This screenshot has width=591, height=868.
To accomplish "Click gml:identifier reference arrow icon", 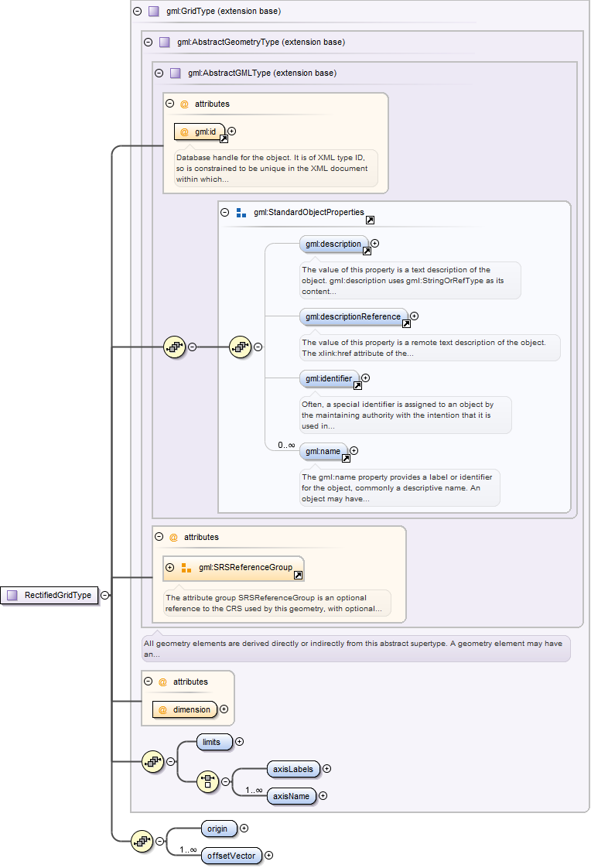I will click(357, 386).
